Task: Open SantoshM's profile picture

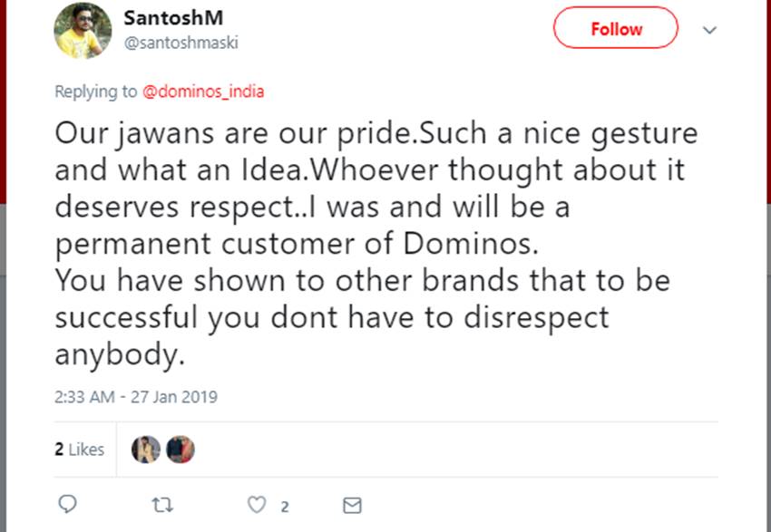Action: click(82, 31)
